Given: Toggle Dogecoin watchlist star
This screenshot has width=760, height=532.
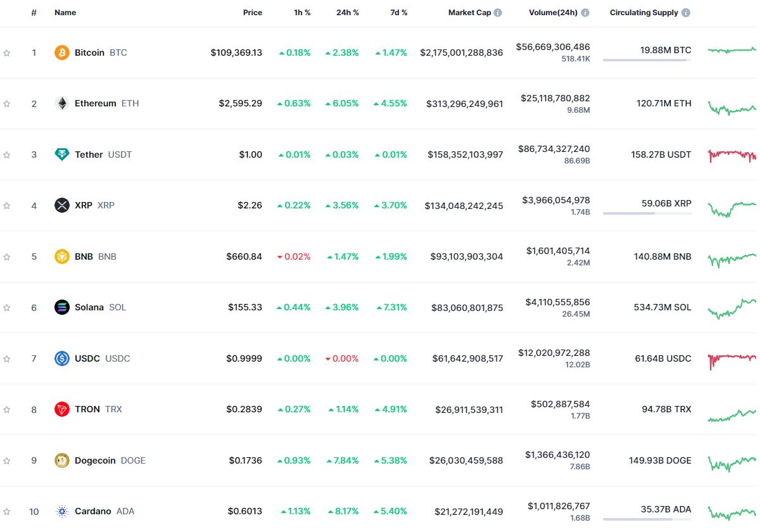Looking at the screenshot, I should click(x=6, y=460).
